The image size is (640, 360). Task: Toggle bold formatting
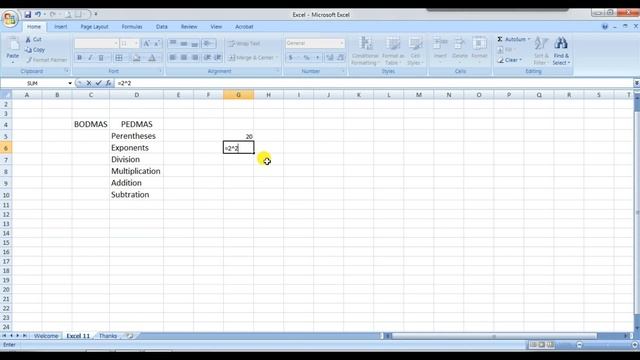(80, 58)
